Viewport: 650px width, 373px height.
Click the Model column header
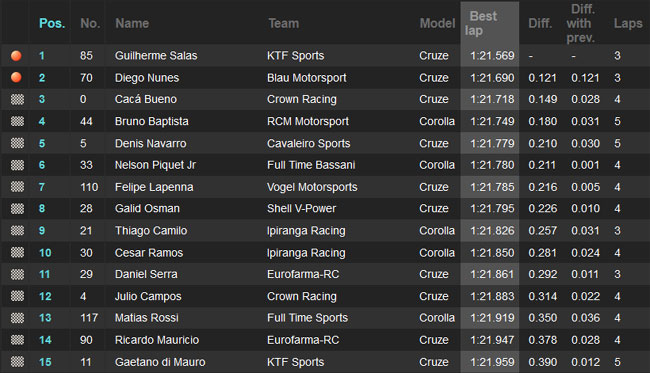[437, 23]
